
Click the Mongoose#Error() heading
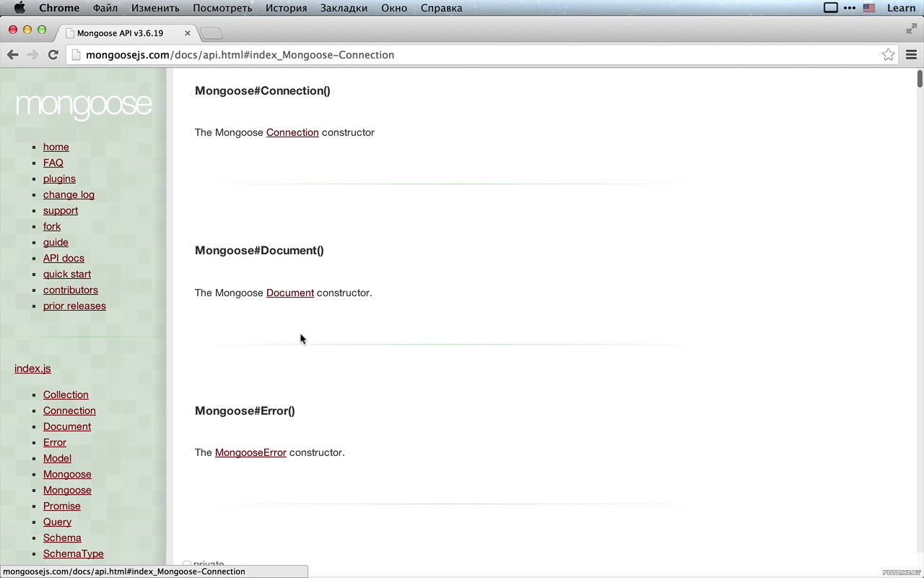pyautogui.click(x=245, y=410)
